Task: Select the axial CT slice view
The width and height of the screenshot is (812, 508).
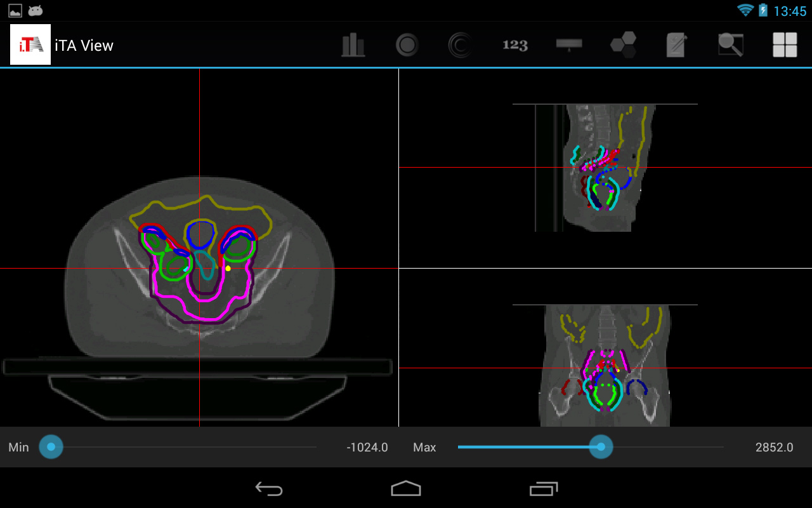Action: click(199, 248)
